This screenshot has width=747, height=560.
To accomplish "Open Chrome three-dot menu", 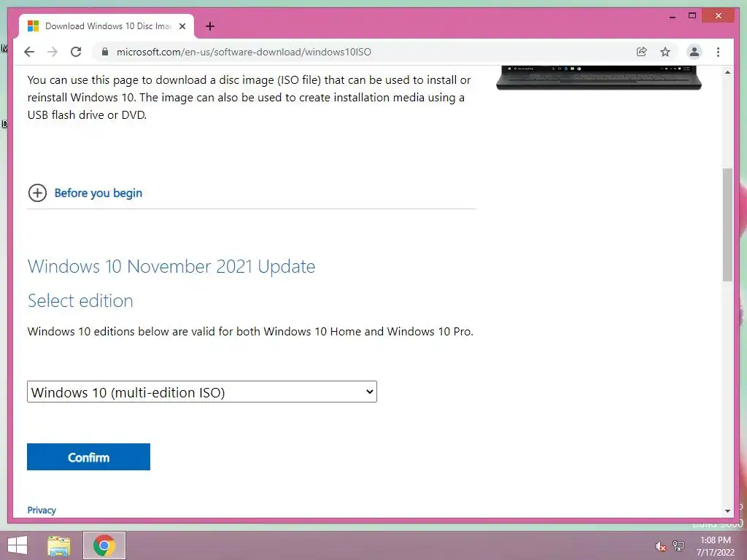I will pos(718,52).
